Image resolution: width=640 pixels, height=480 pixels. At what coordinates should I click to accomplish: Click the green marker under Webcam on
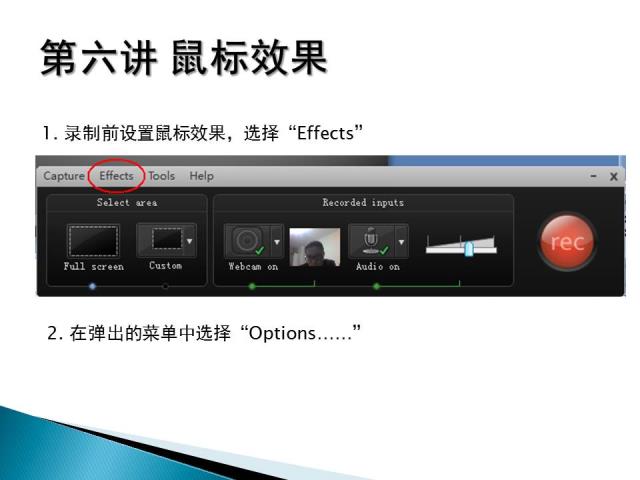(252, 286)
